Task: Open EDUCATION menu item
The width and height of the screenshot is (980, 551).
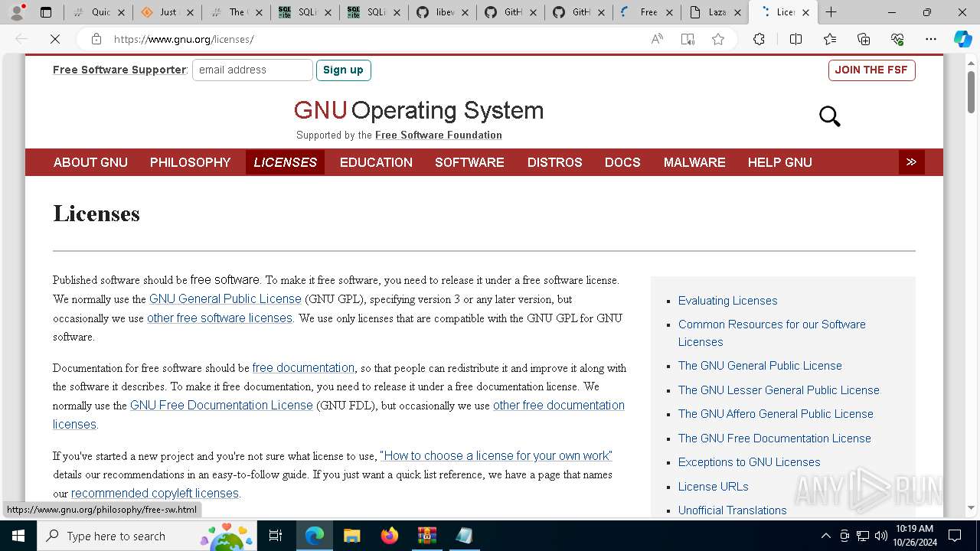Action: tap(376, 162)
